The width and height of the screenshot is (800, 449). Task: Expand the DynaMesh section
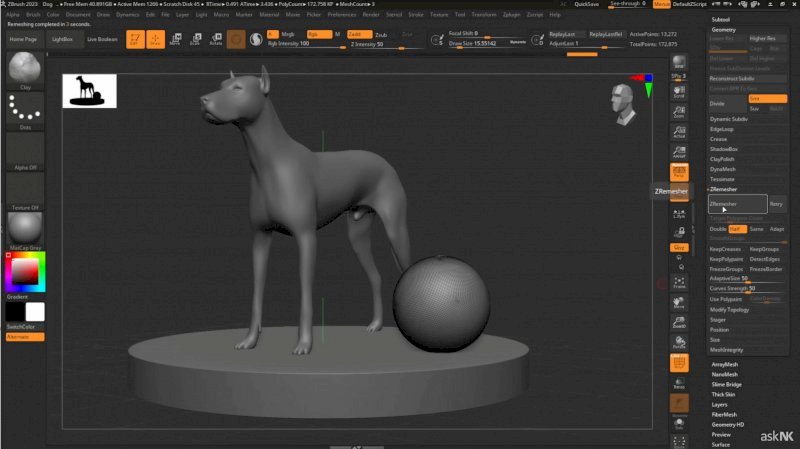coord(722,169)
